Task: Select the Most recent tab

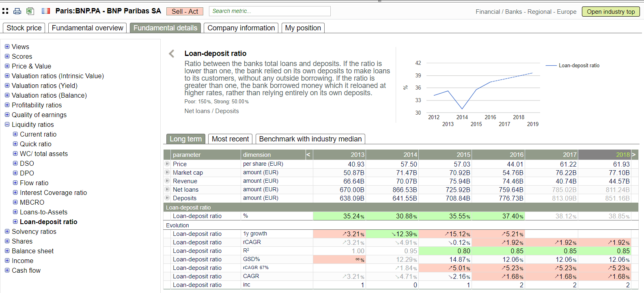Action: pos(230,139)
